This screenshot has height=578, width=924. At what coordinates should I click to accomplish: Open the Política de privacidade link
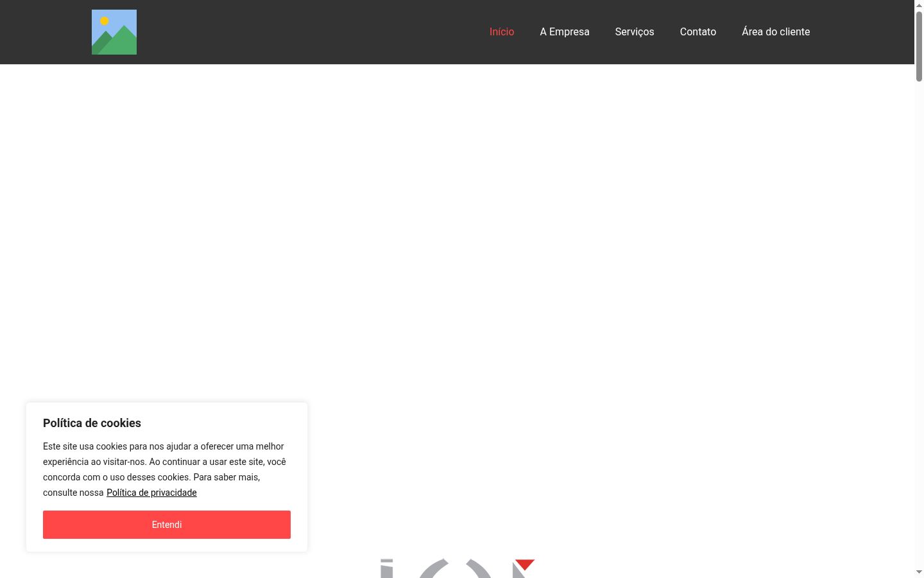pyautogui.click(x=151, y=493)
